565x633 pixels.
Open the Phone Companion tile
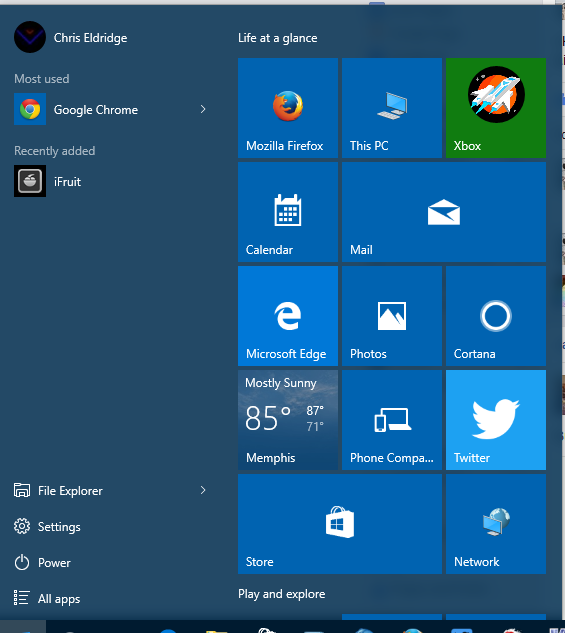coord(392,420)
